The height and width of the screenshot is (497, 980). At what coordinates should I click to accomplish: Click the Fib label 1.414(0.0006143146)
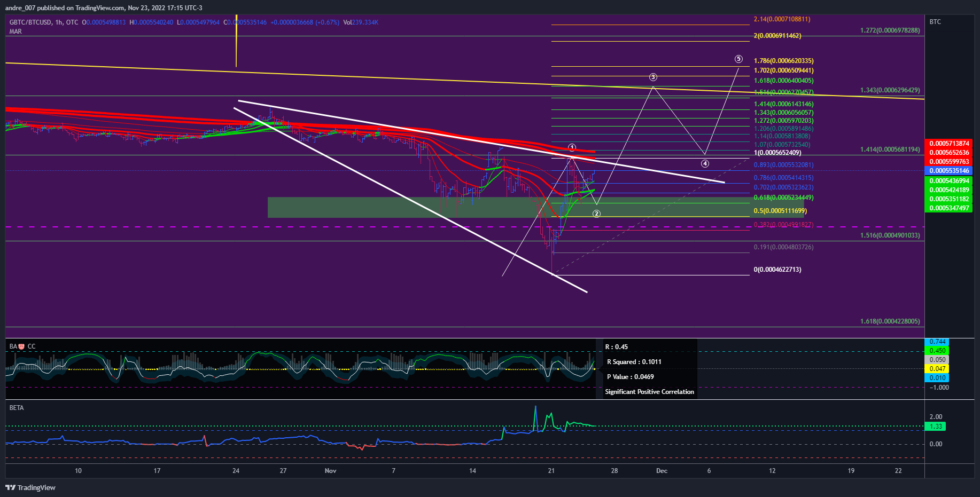pyautogui.click(x=783, y=104)
